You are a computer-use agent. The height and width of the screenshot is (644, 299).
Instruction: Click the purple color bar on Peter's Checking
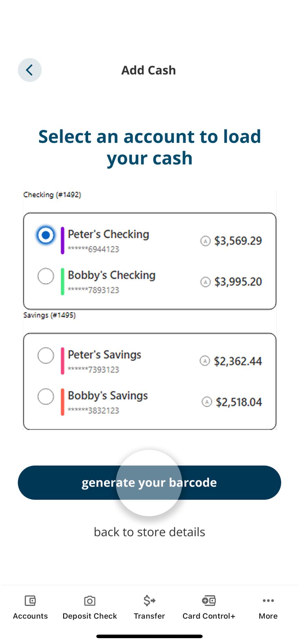click(62, 241)
